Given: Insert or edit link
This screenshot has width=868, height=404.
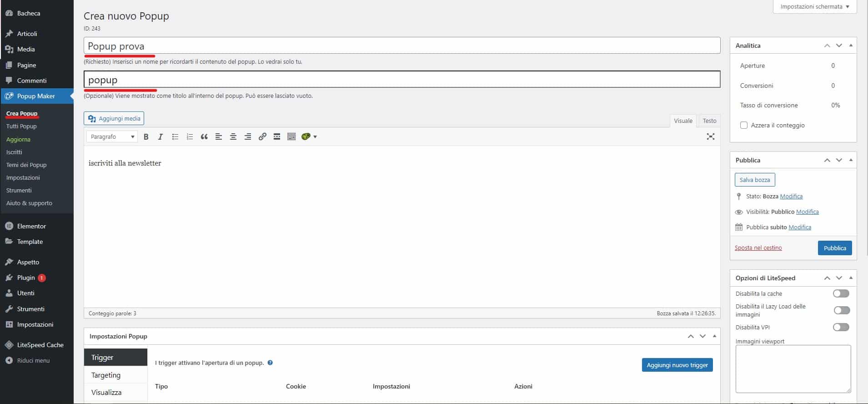Looking at the screenshot, I should coord(262,136).
